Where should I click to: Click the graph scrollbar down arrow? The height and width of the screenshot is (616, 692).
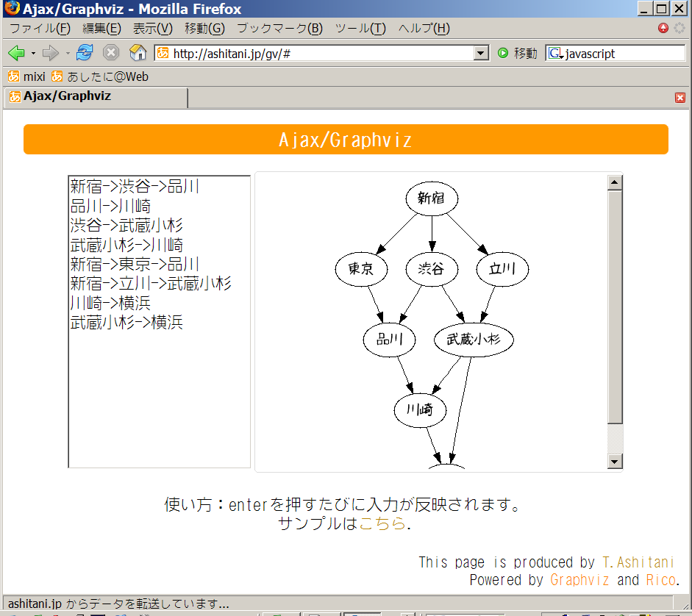click(x=615, y=462)
